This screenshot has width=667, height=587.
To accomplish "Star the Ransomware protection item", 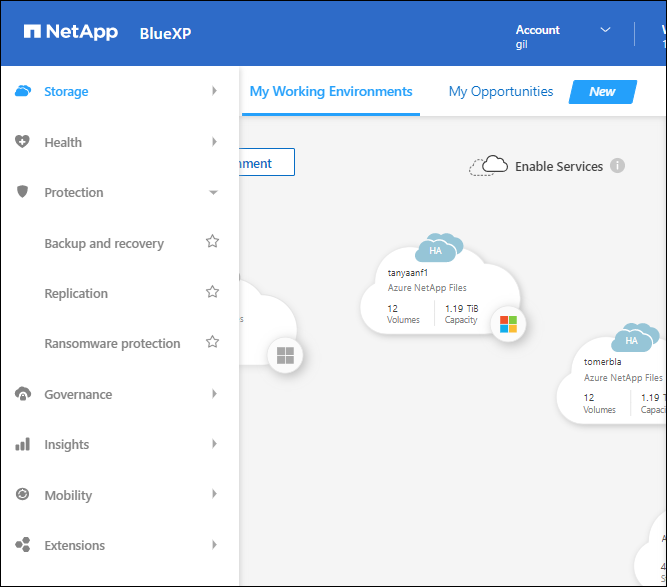I will (x=212, y=342).
